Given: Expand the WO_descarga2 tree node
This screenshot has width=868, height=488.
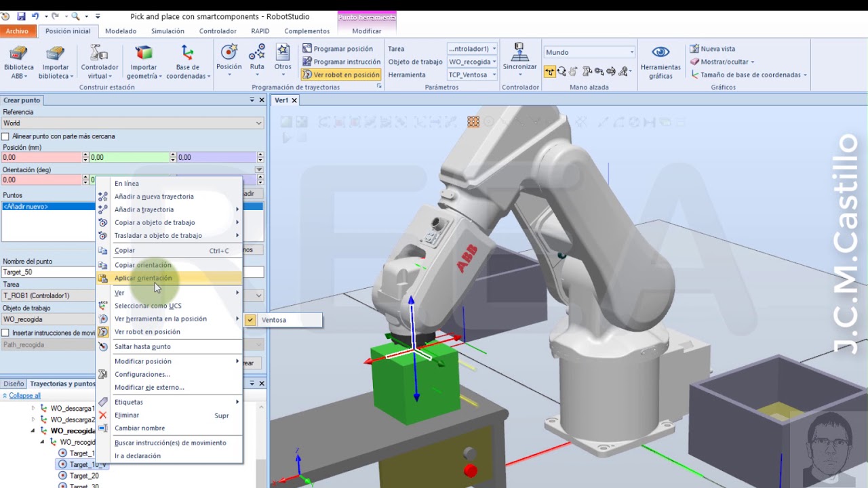Looking at the screenshot, I should 33,420.
